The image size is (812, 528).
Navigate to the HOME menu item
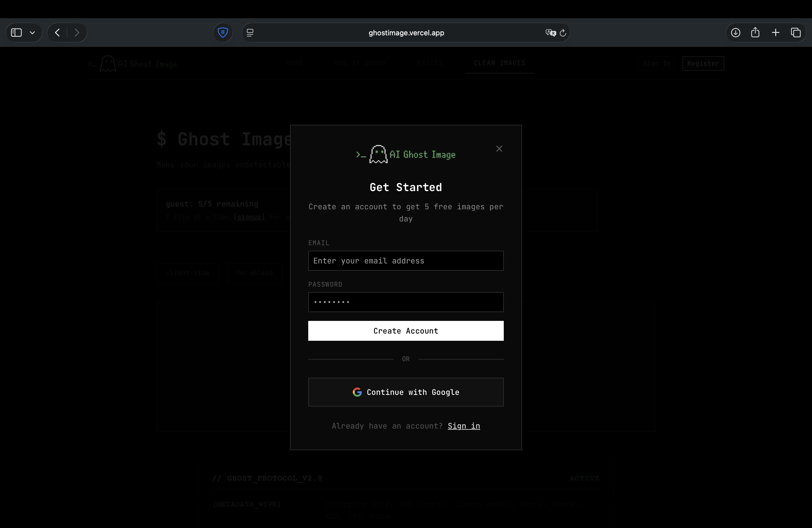coord(295,63)
